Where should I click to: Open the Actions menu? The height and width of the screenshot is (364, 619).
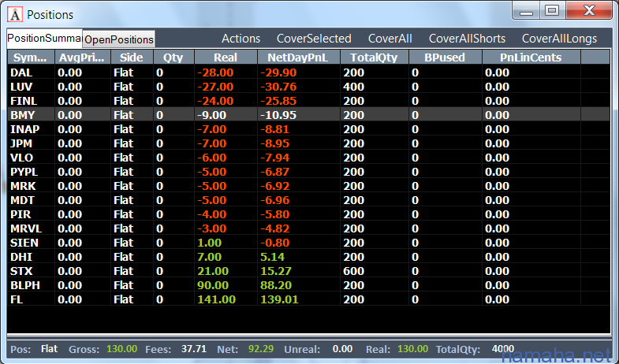click(x=241, y=39)
